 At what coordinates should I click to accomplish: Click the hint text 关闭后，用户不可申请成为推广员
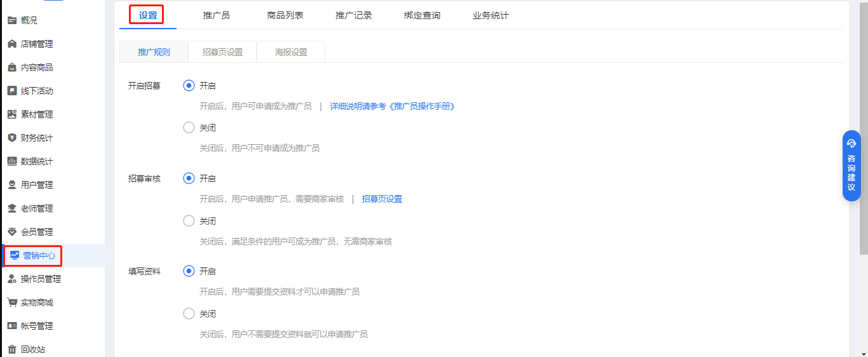pos(260,148)
